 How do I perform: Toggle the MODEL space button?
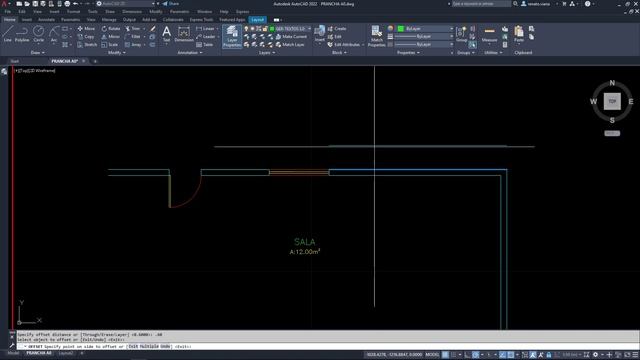click(x=432, y=355)
